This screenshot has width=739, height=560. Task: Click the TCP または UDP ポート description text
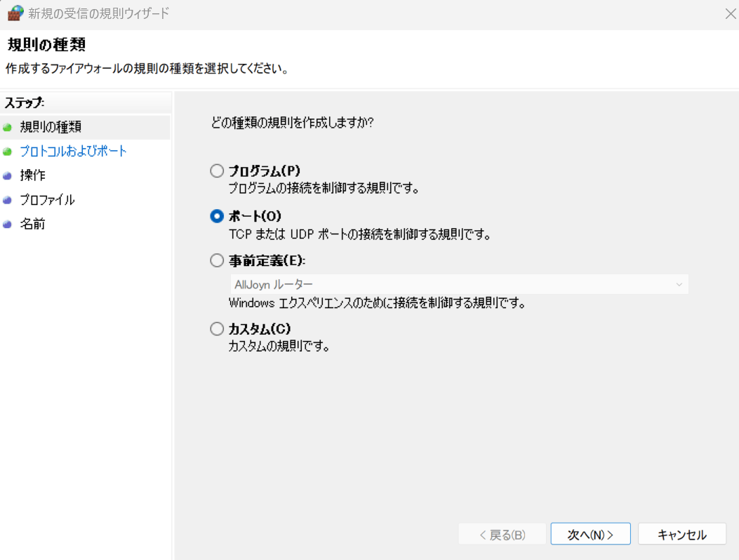point(359,234)
